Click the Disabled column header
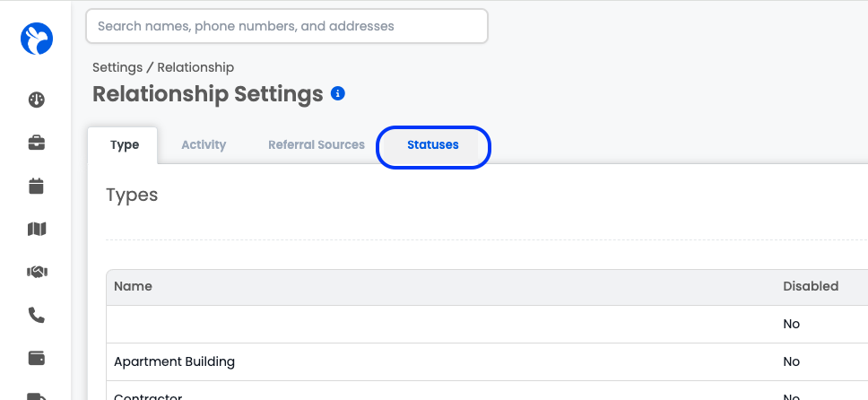Image resolution: width=868 pixels, height=400 pixels. point(811,286)
